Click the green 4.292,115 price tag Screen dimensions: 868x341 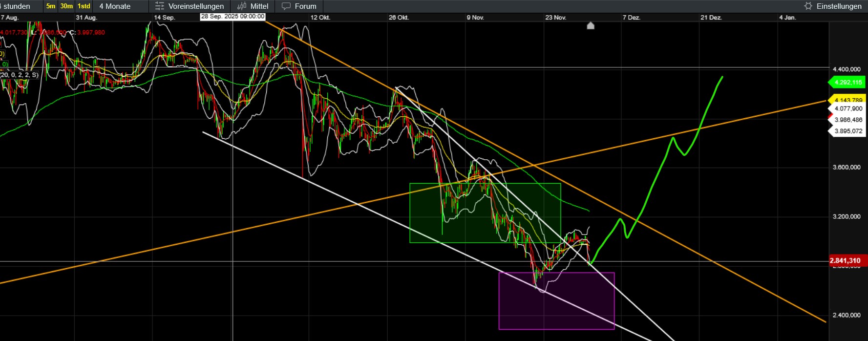click(848, 83)
